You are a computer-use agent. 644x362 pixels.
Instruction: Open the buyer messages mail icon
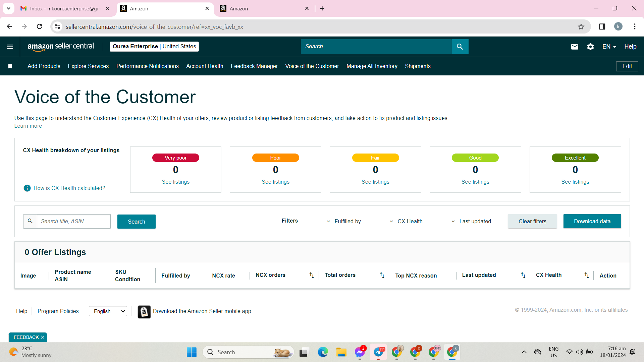(x=575, y=47)
